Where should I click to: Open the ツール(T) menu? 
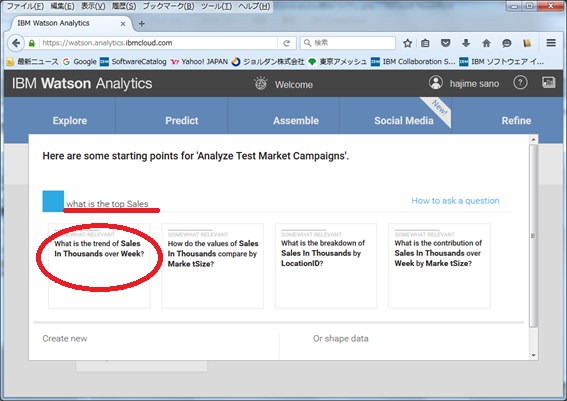(216, 6)
